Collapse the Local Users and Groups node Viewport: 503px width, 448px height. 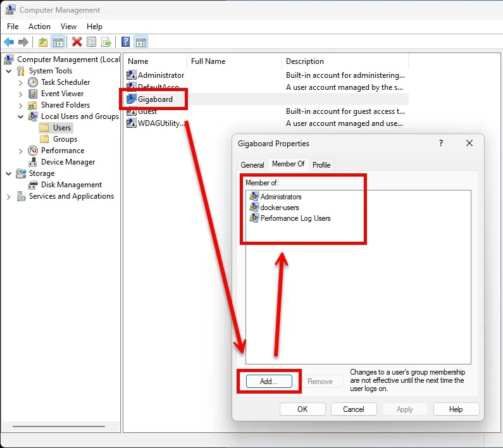20,117
